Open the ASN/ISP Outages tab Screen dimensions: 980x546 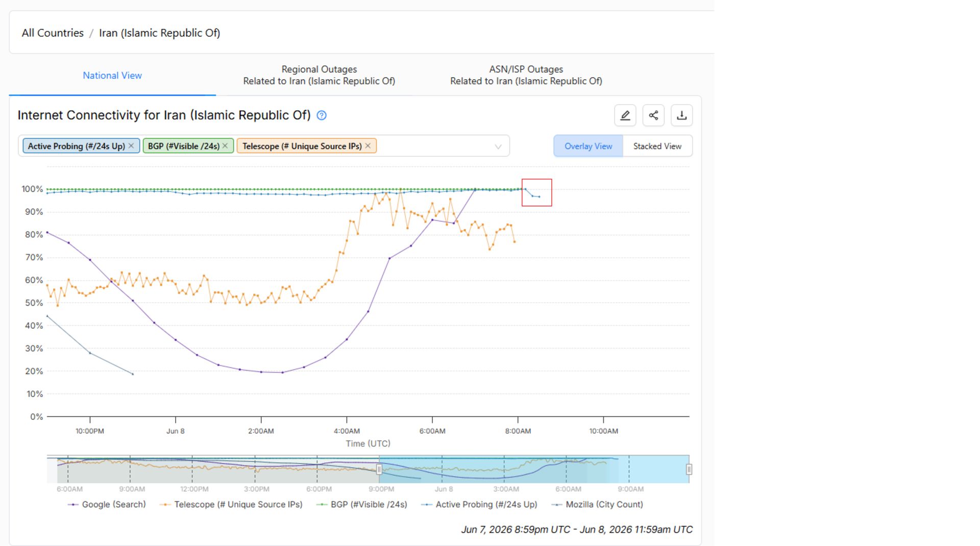[x=526, y=75]
